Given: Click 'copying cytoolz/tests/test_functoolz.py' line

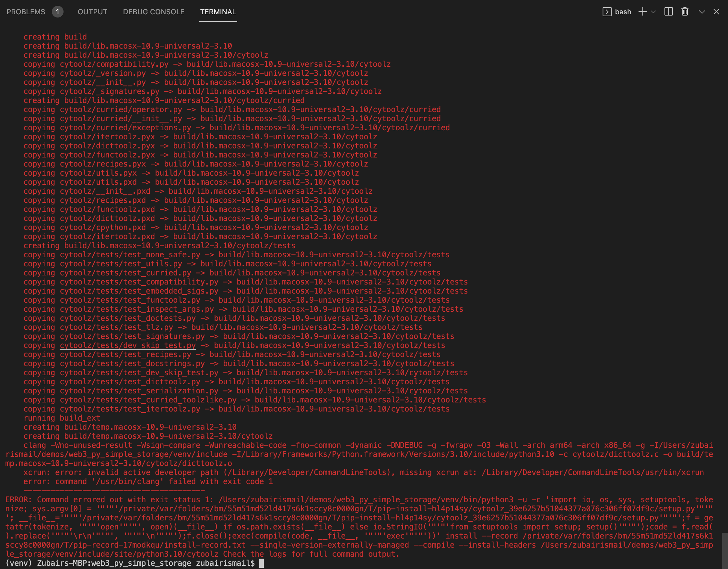Looking at the screenshot, I should coord(237,300).
